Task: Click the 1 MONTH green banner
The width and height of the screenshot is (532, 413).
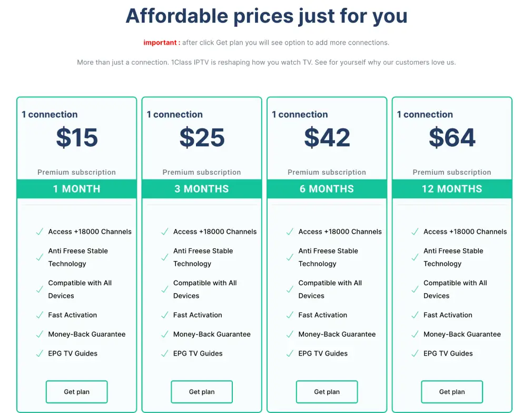Action: 77,189
